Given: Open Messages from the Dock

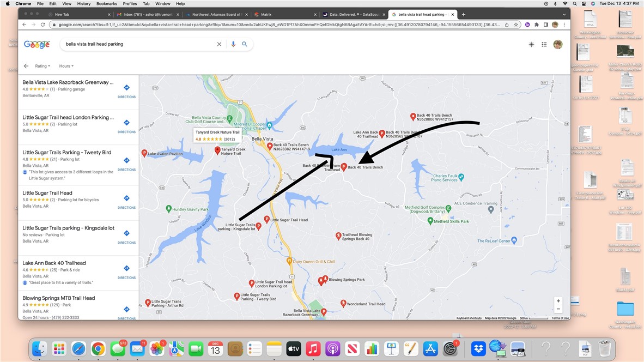Looking at the screenshot, I should pyautogui.click(x=118, y=349).
